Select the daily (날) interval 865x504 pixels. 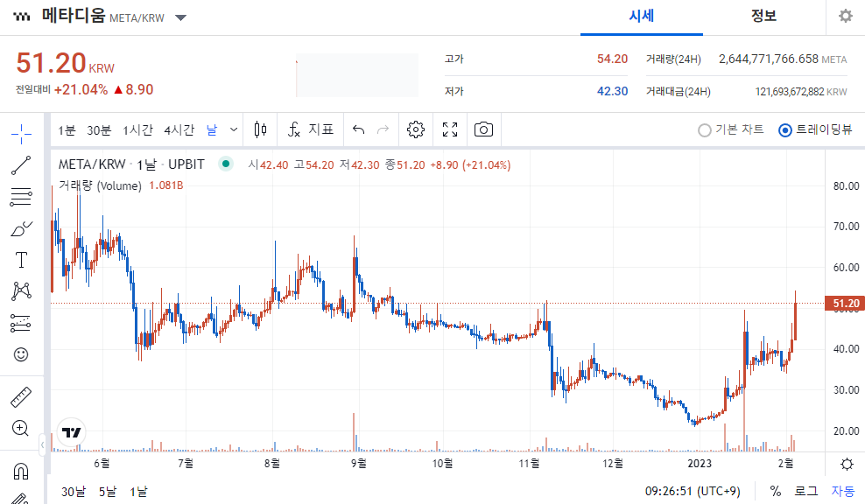coord(212,130)
